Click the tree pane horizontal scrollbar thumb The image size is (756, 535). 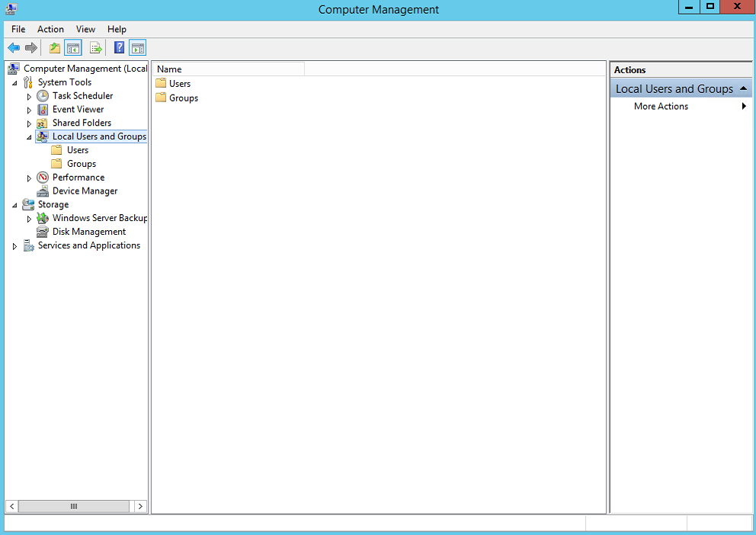pos(74,506)
